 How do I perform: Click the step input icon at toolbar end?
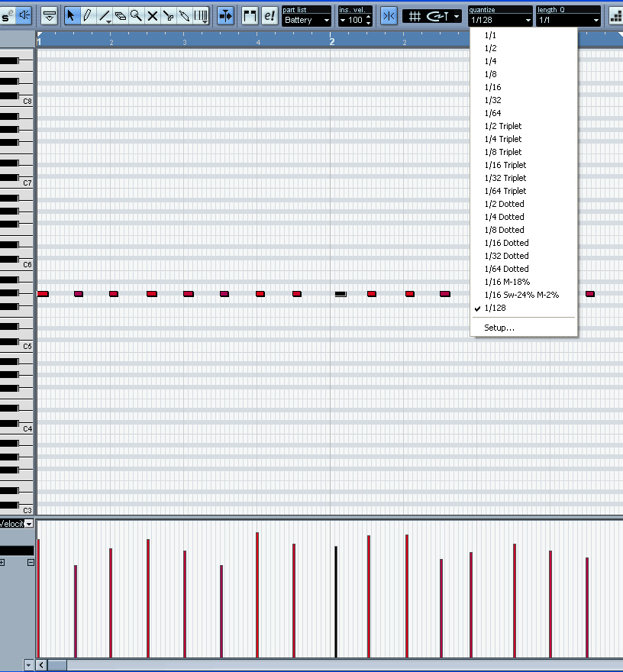click(x=615, y=16)
